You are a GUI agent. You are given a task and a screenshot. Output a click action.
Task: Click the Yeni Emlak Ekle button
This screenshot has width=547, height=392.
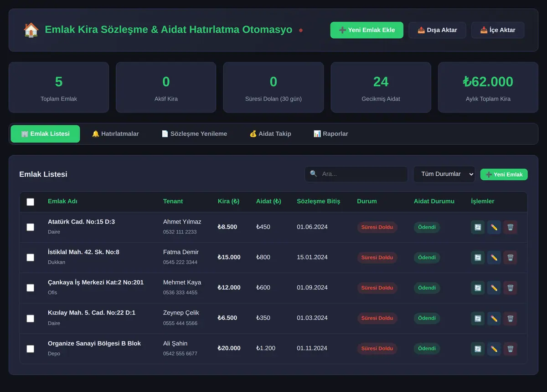click(x=367, y=30)
